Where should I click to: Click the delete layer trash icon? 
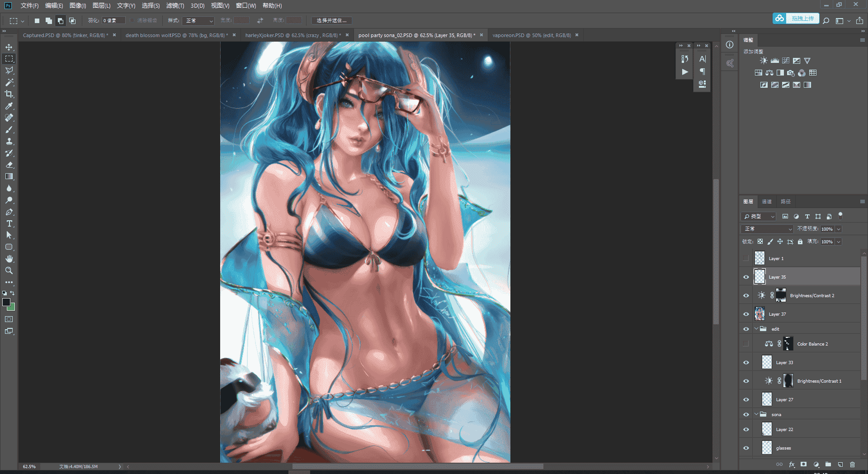click(x=852, y=464)
